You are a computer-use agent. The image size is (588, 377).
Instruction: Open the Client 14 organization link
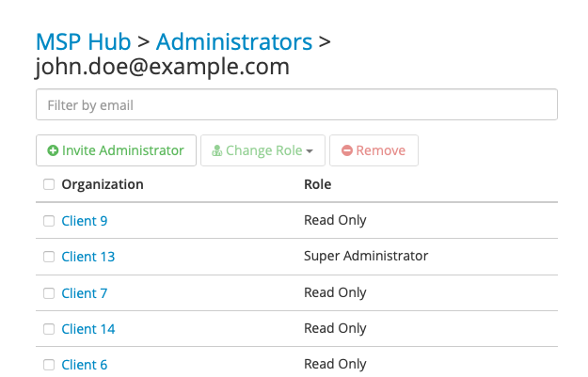pos(88,329)
